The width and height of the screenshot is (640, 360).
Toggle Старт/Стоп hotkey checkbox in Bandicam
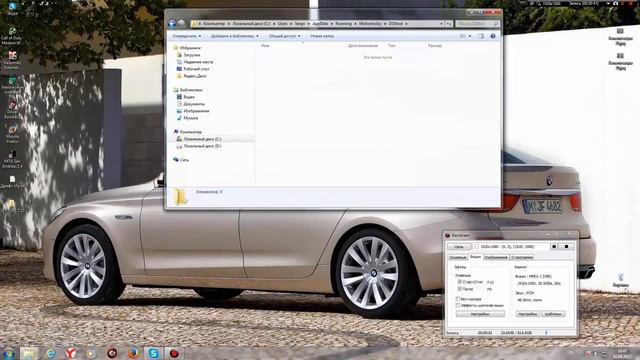click(460, 282)
